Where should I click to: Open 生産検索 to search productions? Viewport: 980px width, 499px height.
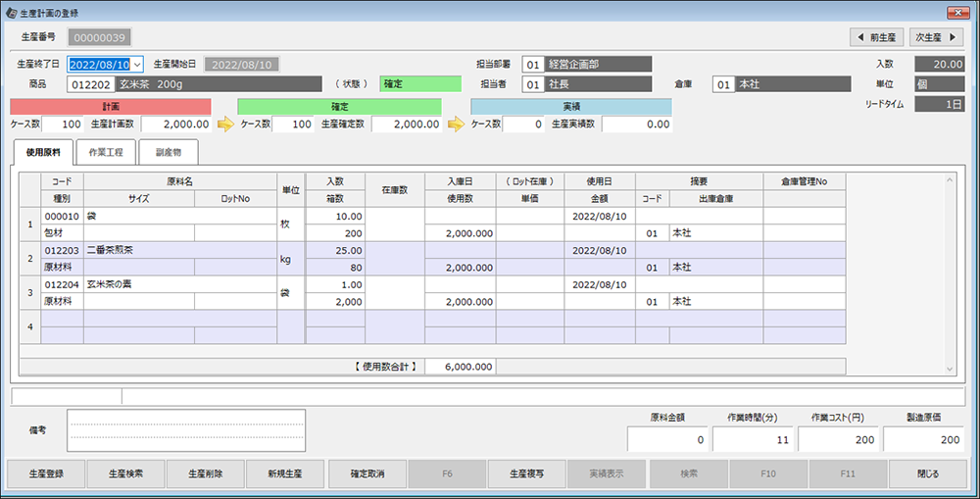tap(125, 474)
